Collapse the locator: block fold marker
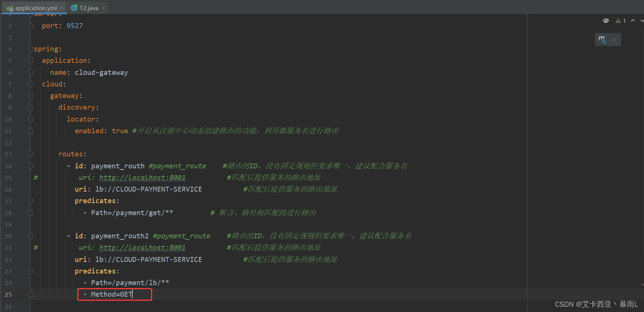This screenshot has height=312, width=644. pos(31,119)
